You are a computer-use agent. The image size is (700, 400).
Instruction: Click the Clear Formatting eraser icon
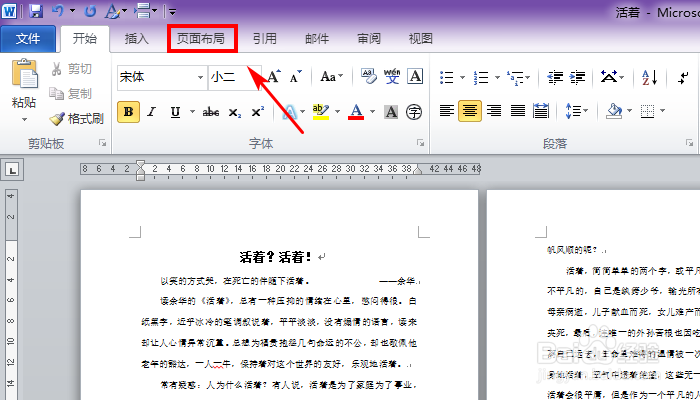[x=369, y=76]
